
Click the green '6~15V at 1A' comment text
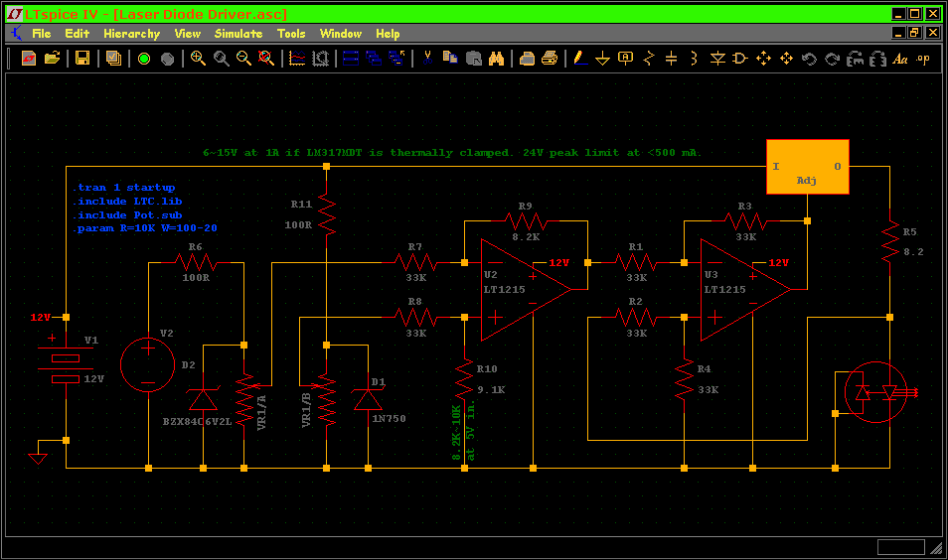point(452,152)
